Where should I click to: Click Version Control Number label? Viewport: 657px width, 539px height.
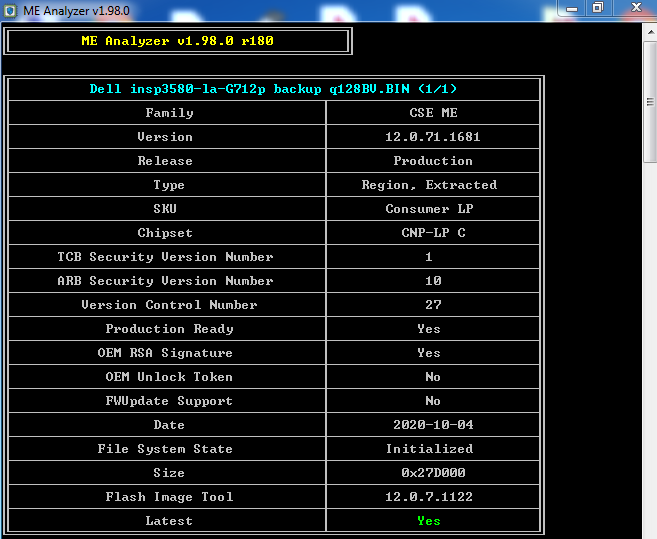coord(169,305)
